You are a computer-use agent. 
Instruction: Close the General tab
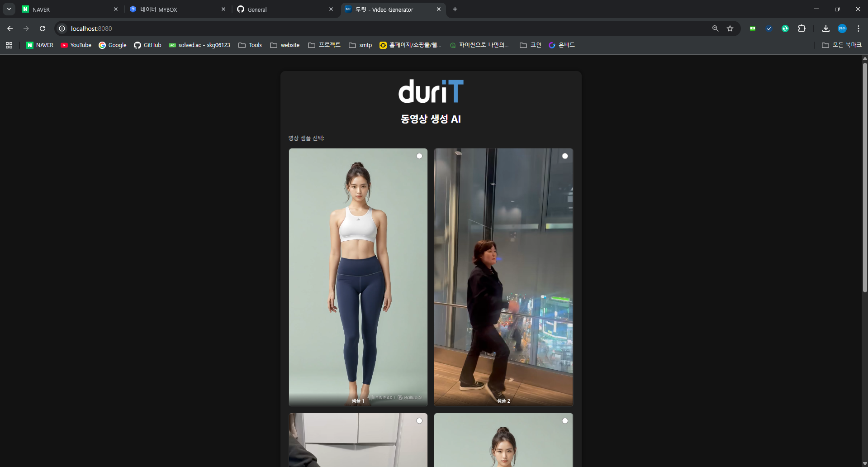pos(331,9)
